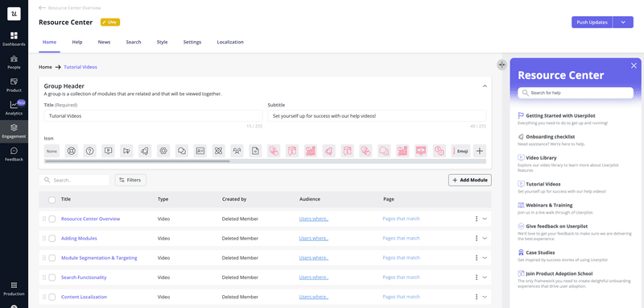Expand the Resource Center Overview row chevron

click(x=485, y=219)
